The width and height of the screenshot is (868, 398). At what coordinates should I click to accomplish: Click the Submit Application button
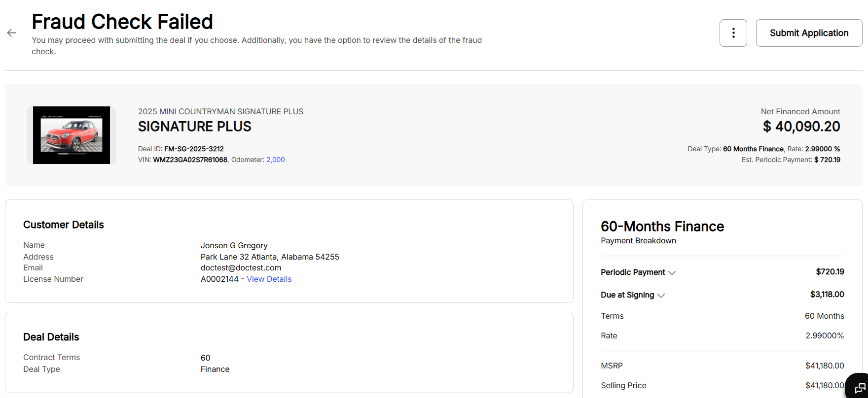click(809, 33)
